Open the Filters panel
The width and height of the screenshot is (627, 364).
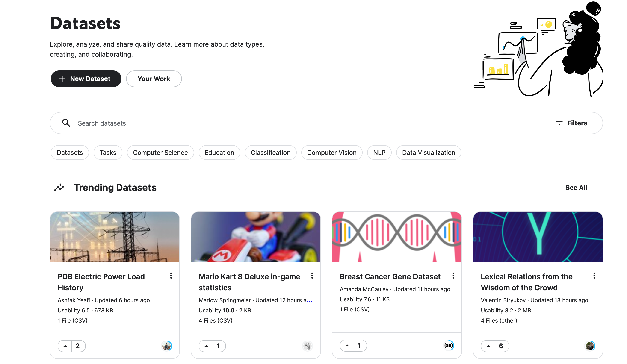[571, 123]
